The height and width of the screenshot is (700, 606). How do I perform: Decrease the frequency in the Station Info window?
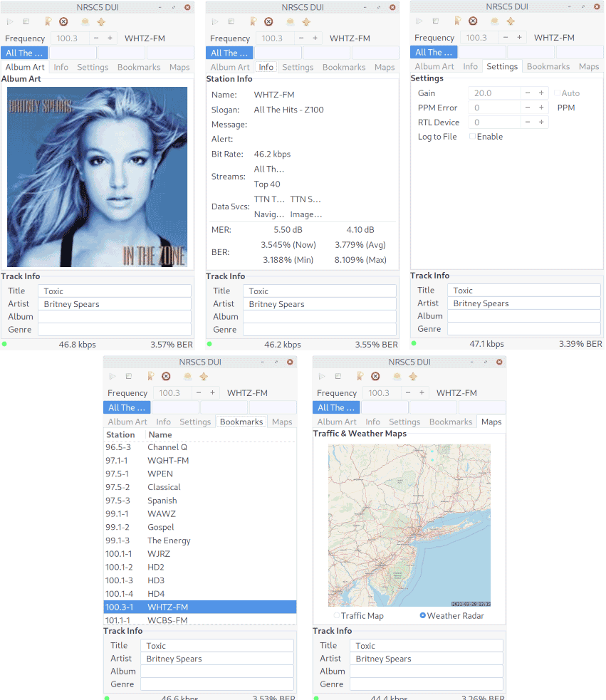pyautogui.click(x=301, y=38)
